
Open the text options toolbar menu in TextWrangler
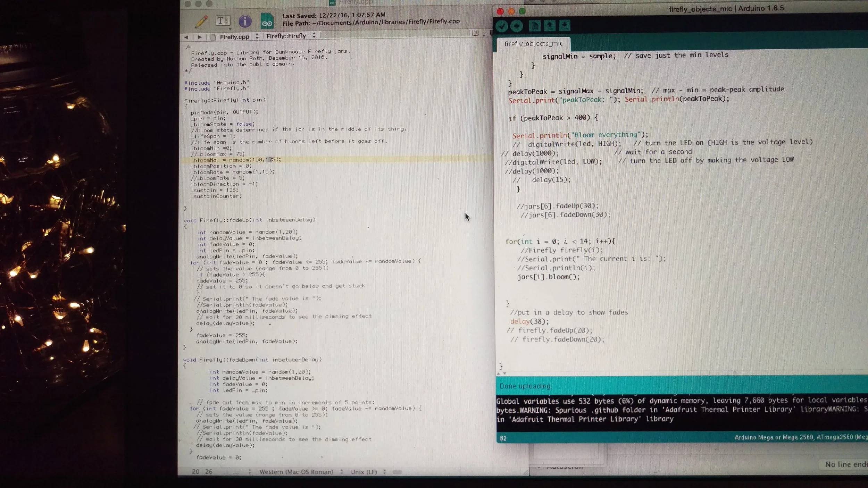(x=223, y=21)
